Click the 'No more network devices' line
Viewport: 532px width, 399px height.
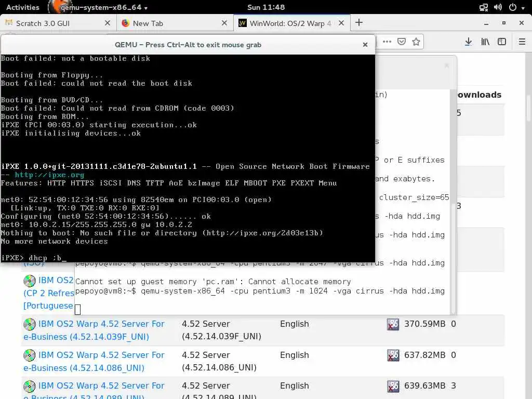pyautogui.click(x=54, y=241)
